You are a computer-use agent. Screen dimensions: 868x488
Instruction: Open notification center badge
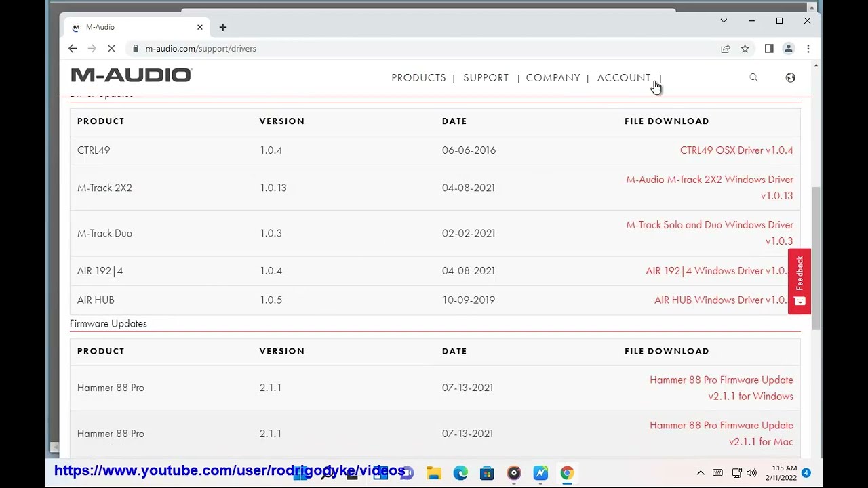(x=806, y=473)
